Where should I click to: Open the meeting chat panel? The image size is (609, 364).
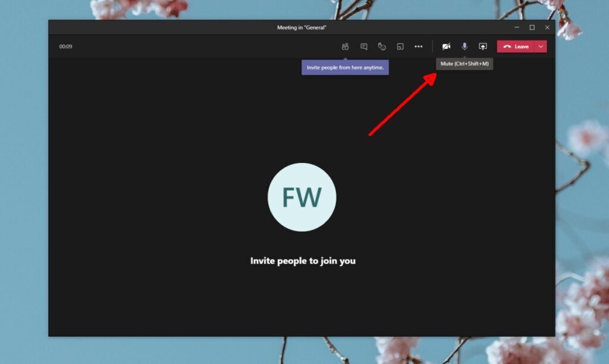point(364,46)
